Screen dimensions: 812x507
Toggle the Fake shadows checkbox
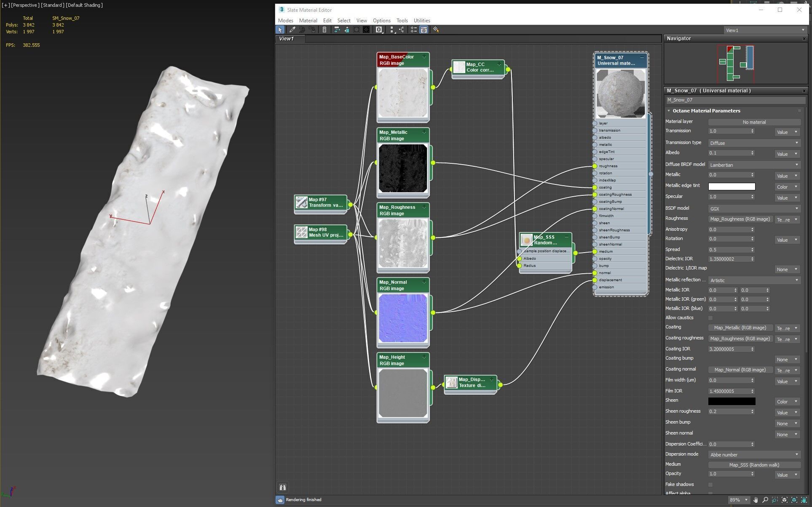point(710,485)
